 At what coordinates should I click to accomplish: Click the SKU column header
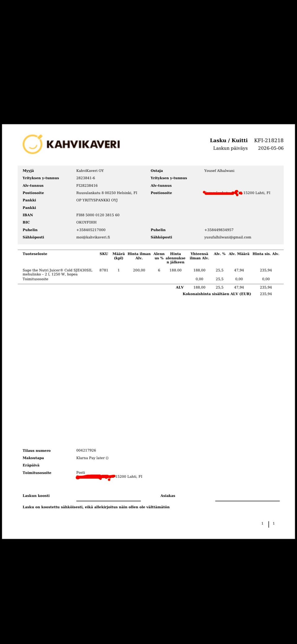coord(104,254)
